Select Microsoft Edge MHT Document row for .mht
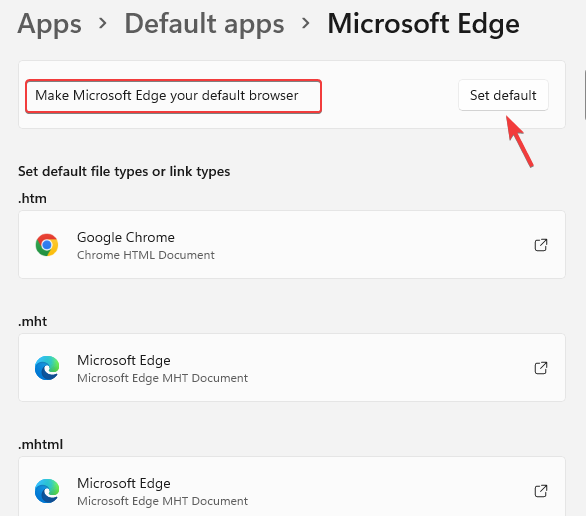 point(292,368)
